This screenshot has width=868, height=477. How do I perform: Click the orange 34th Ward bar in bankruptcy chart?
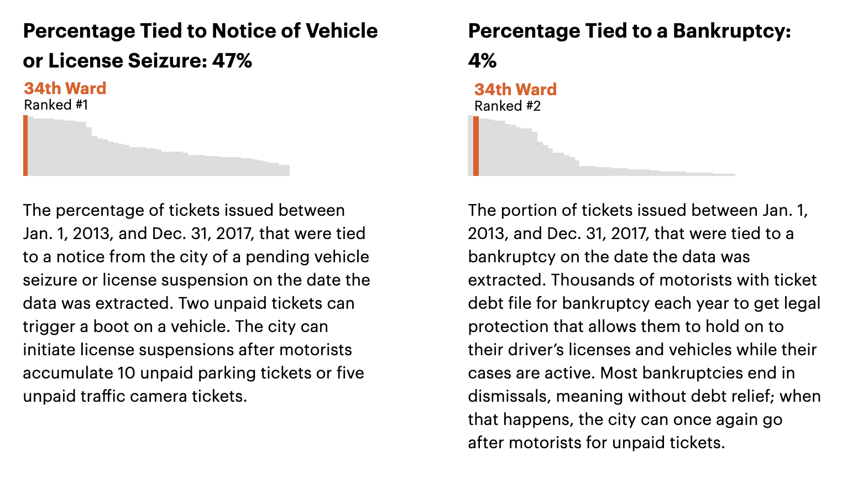[476, 146]
